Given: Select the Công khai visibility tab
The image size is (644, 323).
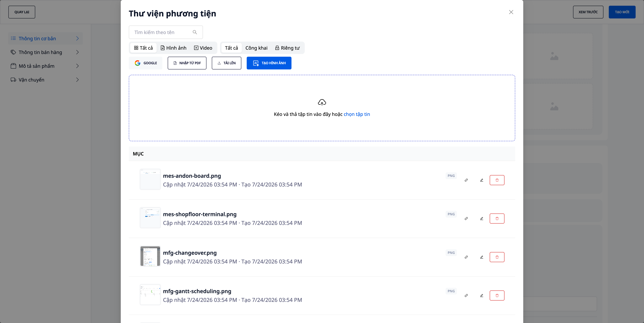Looking at the screenshot, I should [x=256, y=48].
